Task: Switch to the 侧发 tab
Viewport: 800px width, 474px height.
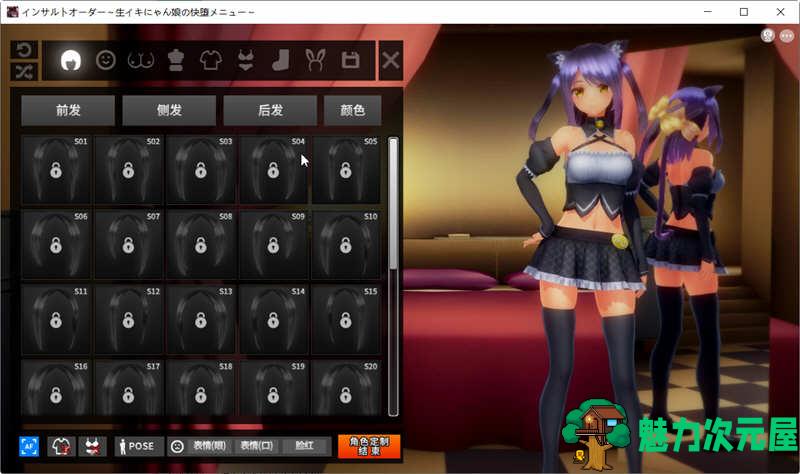Action: pyautogui.click(x=169, y=110)
